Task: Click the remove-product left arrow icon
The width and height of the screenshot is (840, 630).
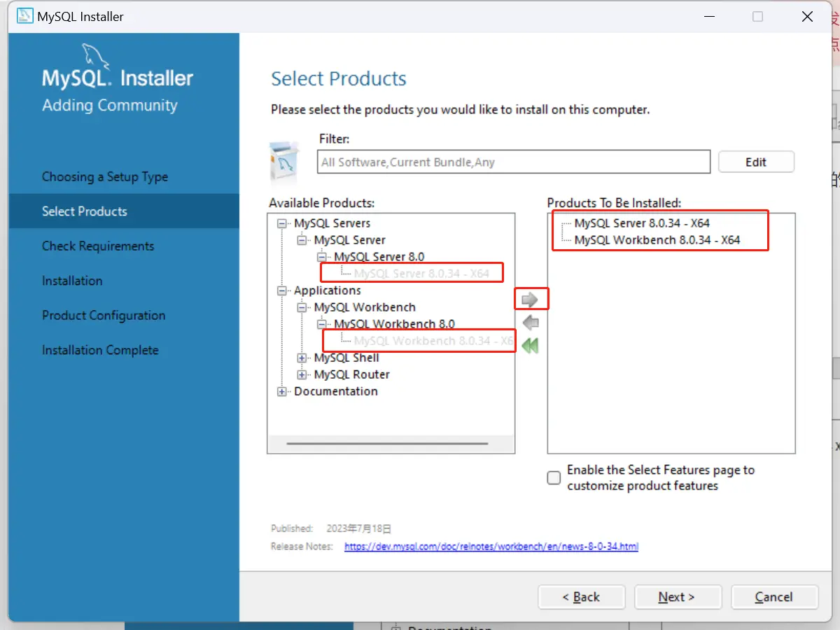Action: 531,323
